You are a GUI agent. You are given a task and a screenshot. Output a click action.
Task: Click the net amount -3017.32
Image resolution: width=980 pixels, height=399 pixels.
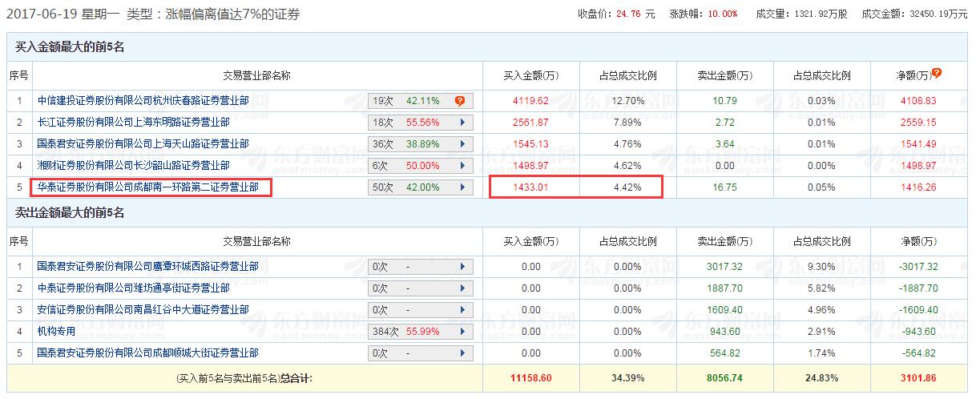[x=918, y=266]
